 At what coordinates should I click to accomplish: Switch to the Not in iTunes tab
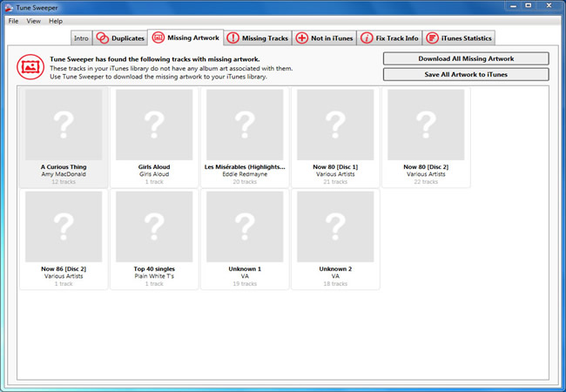(x=324, y=38)
